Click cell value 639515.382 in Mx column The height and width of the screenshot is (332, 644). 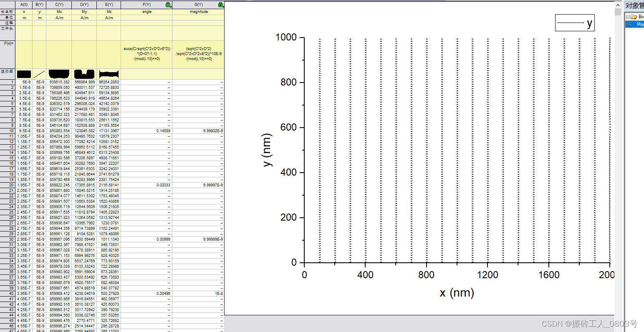pos(59,82)
